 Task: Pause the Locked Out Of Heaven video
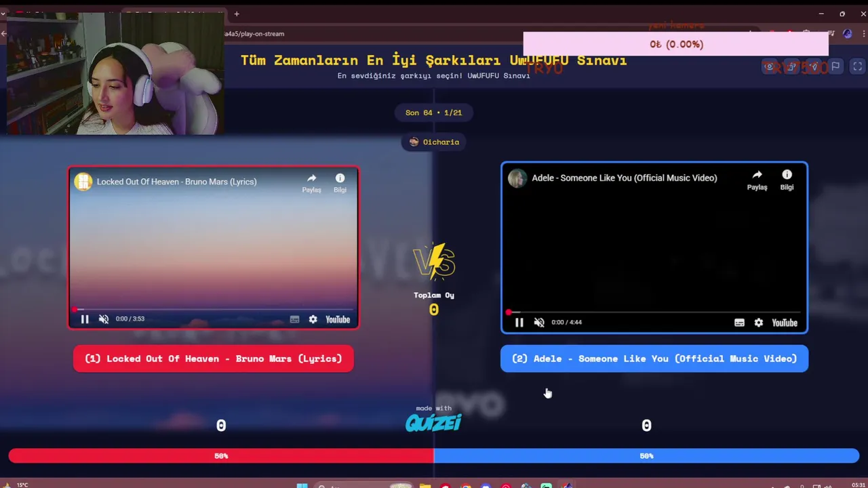85,319
